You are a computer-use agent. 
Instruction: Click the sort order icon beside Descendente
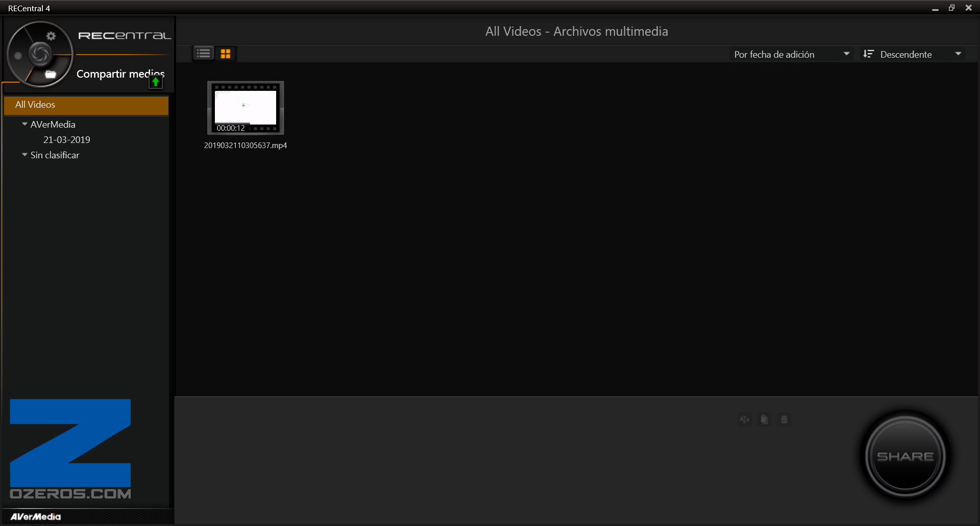pos(868,54)
